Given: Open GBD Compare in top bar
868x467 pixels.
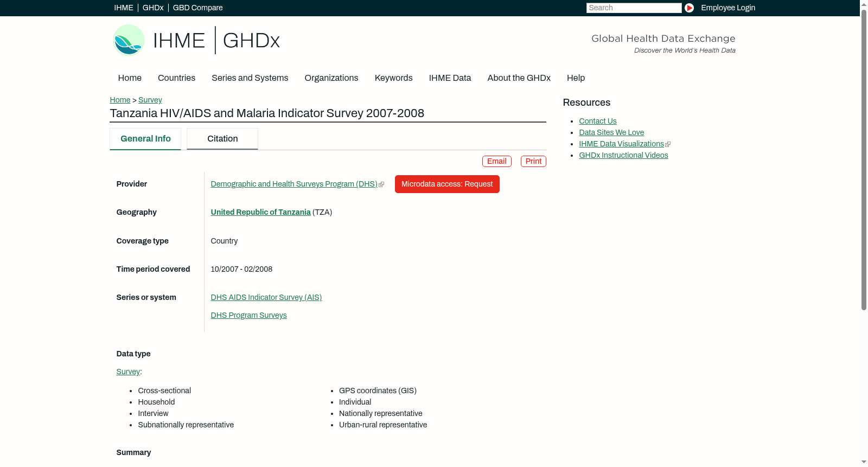Looking at the screenshot, I should pos(197,8).
